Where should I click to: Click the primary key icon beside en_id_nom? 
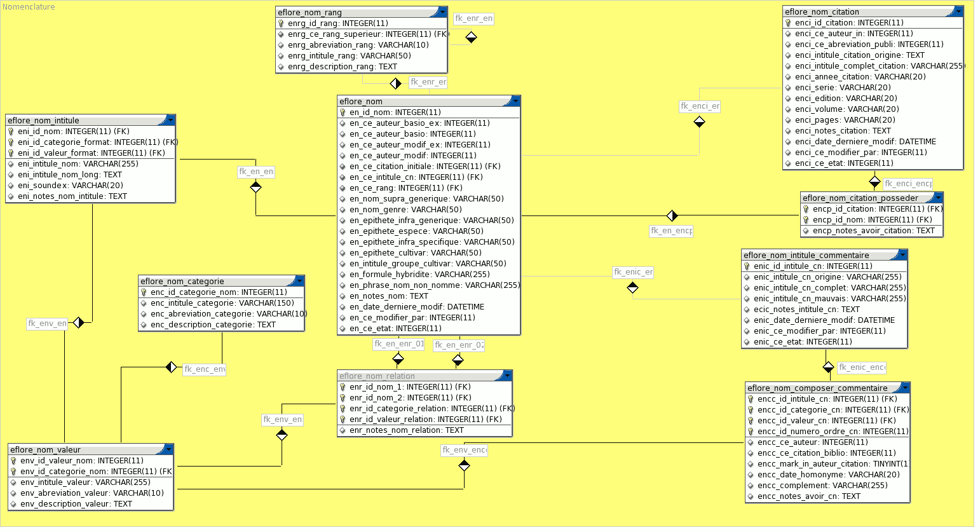343,113
